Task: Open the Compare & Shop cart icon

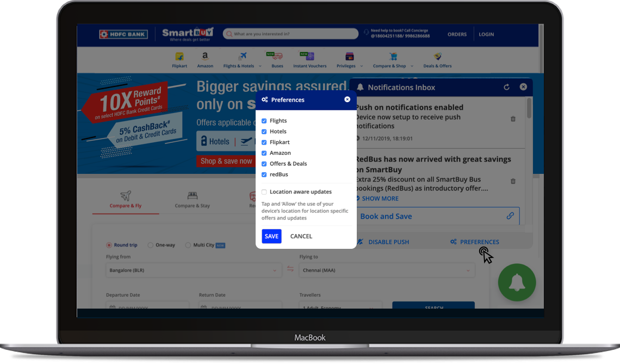Action: (393, 57)
